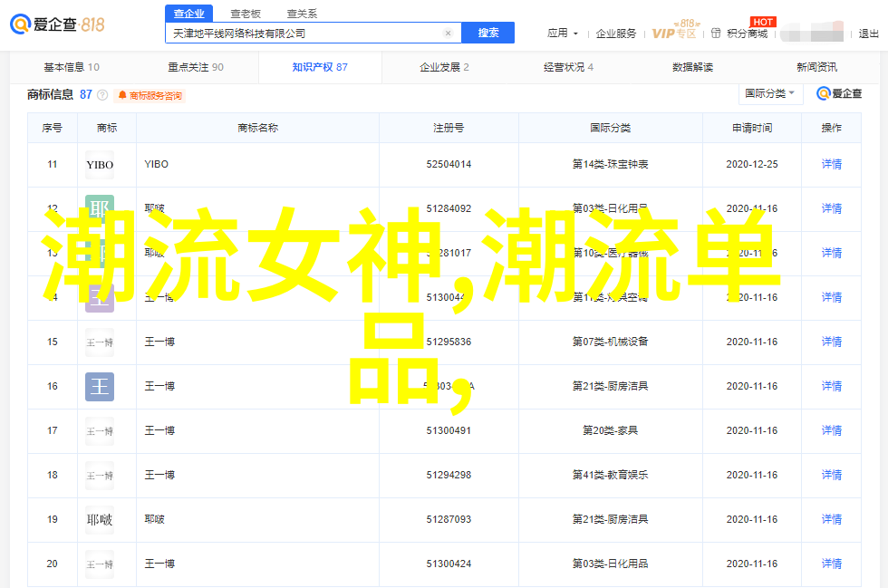This screenshot has width=888, height=588.
Task: Open 详情 for the row numbered 14
Action: tap(832, 297)
